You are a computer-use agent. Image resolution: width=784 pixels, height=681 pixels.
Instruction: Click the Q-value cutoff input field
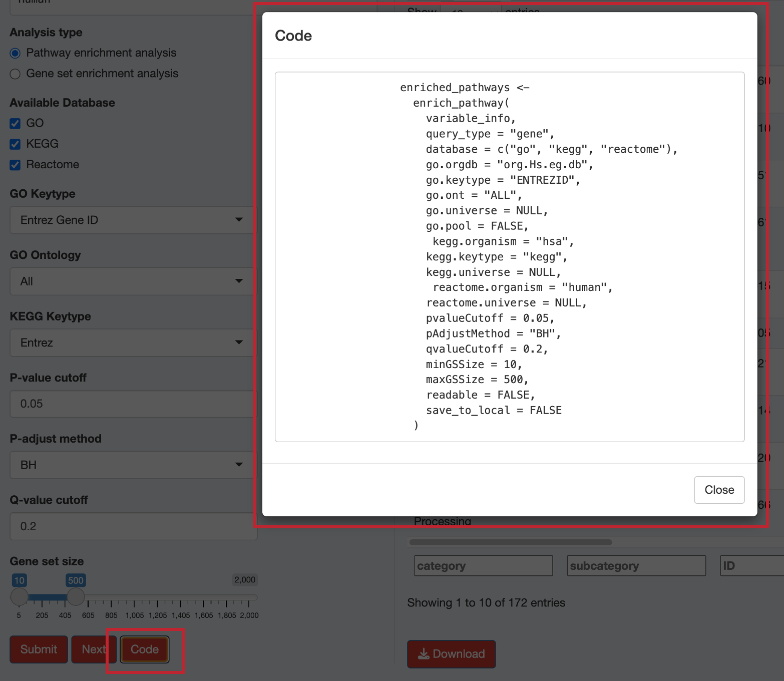(x=133, y=526)
